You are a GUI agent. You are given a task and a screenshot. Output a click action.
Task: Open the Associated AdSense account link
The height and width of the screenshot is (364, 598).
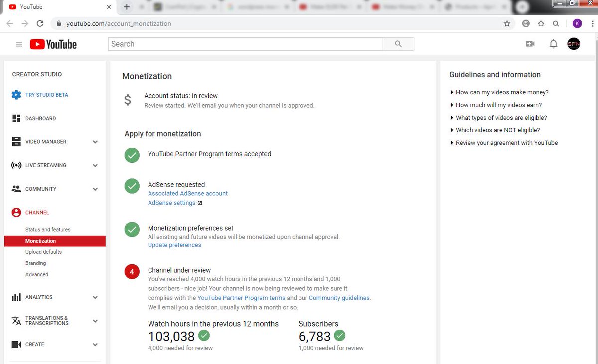188,193
